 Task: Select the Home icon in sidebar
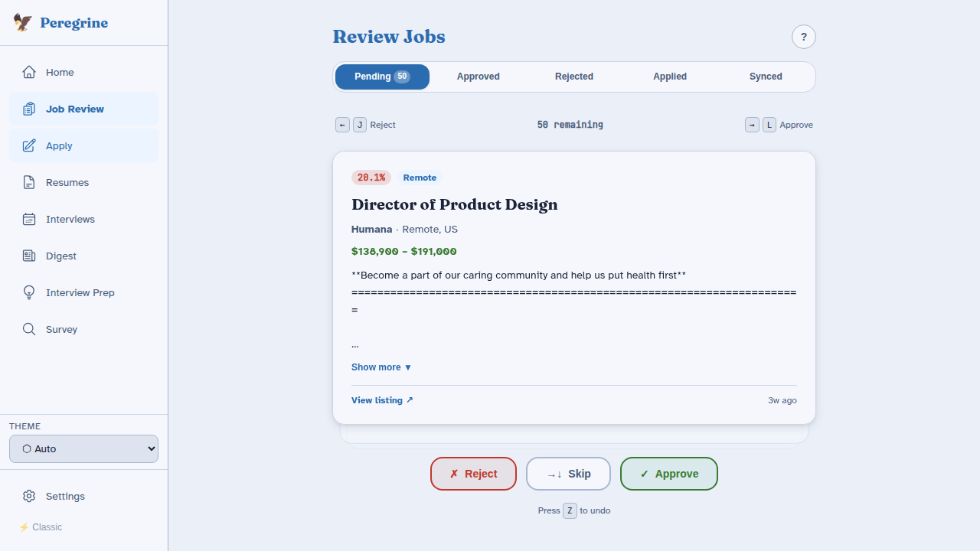coord(29,72)
